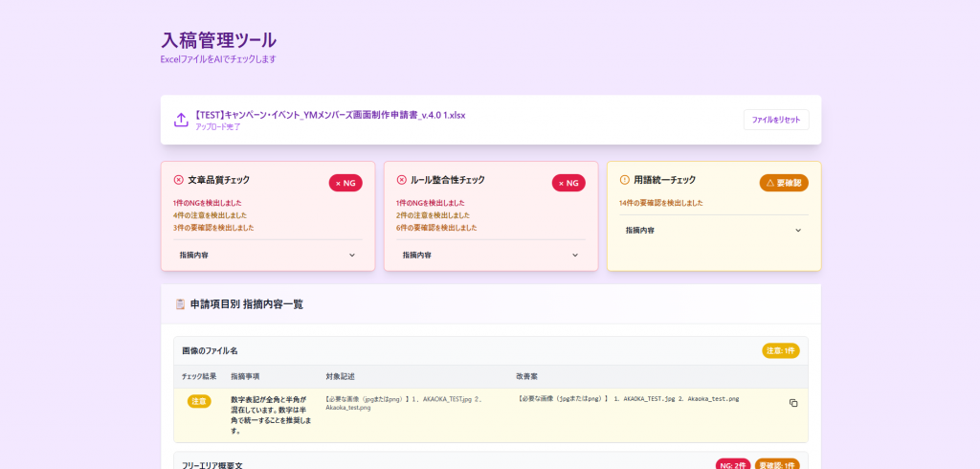Click the チェック結果 column header
The width and height of the screenshot is (980, 469).
(199, 376)
